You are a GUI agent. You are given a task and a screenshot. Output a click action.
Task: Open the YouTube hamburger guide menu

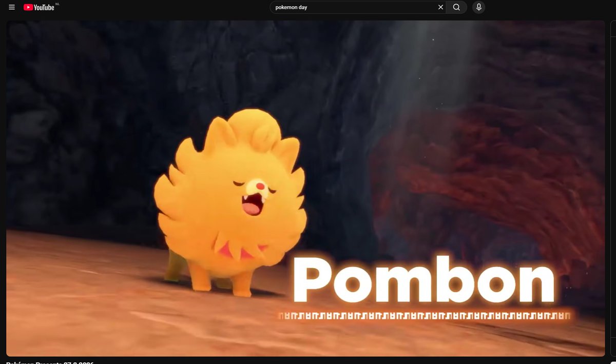pos(12,7)
